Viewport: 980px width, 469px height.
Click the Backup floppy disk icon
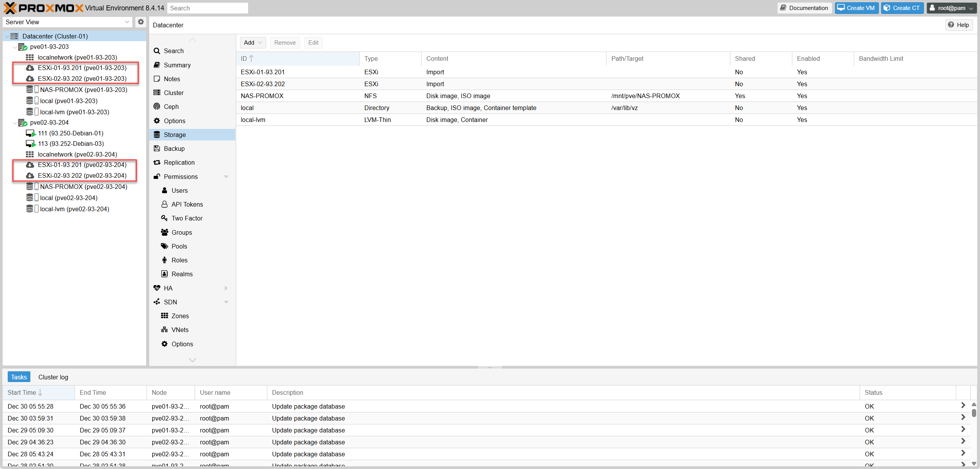pos(157,149)
